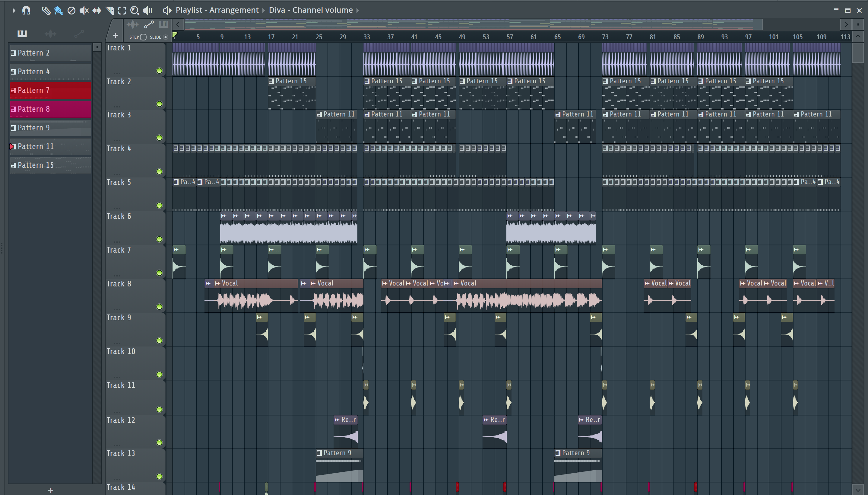Open Playlist options menu arrow
Viewport: 868px width, 495px height.
[x=14, y=11]
